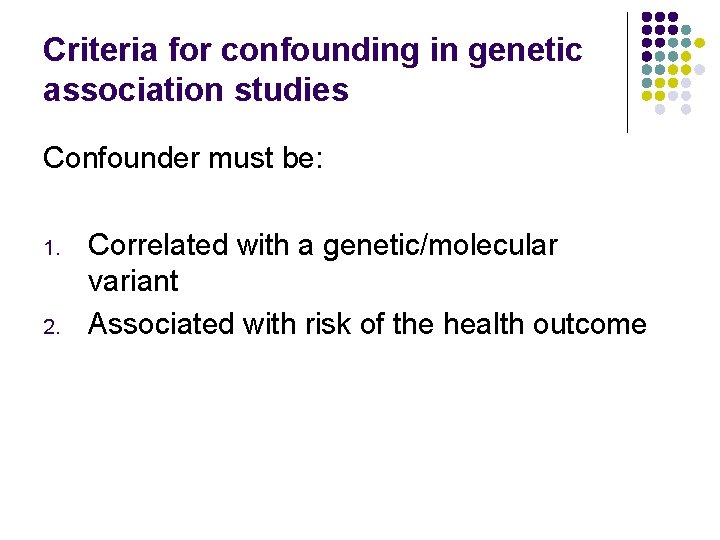The width and height of the screenshot is (720, 540).
Task: Click the word 'variant'
Action: tap(133, 281)
